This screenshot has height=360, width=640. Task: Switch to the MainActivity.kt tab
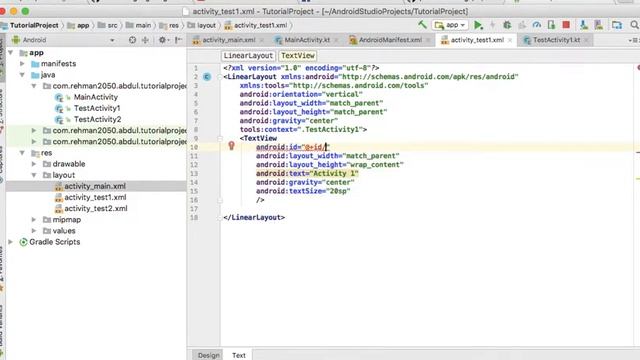pos(307,40)
